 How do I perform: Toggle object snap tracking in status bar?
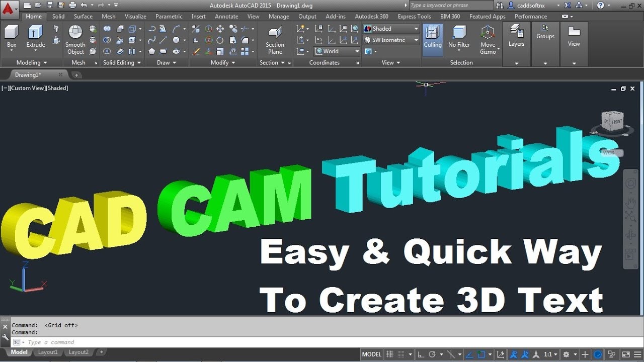468,354
